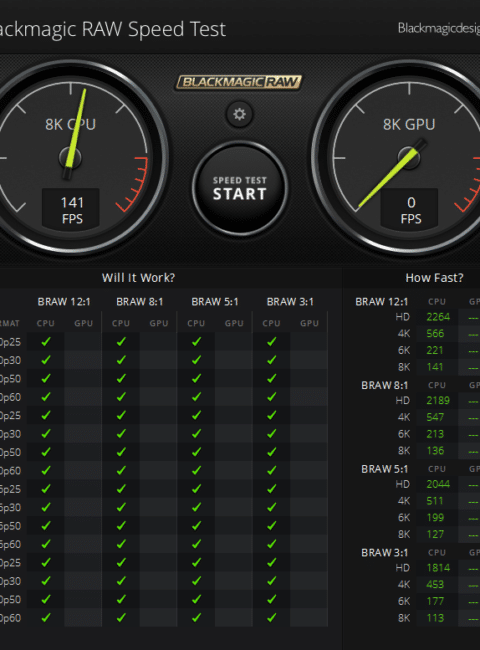The height and width of the screenshot is (650, 480).
Task: Select HD CPU value 2189
Action: pos(438,400)
